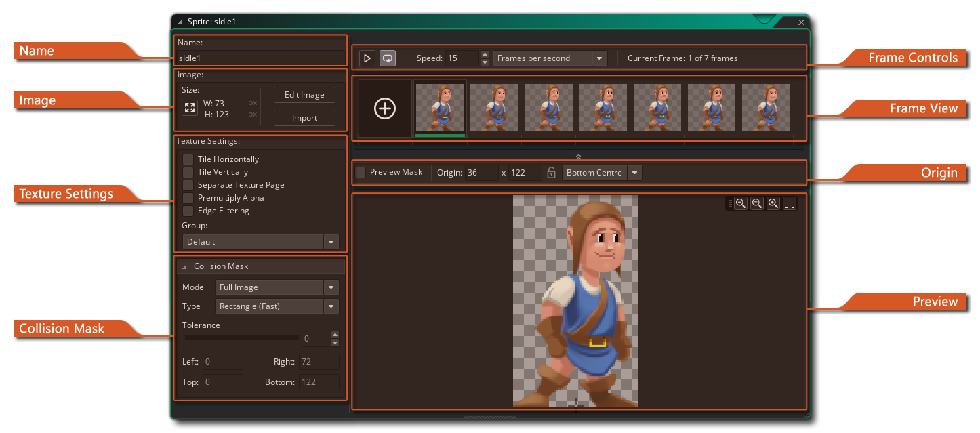The image size is (980, 433).
Task: Click the collision Tolerance slider
Action: [x=241, y=337]
